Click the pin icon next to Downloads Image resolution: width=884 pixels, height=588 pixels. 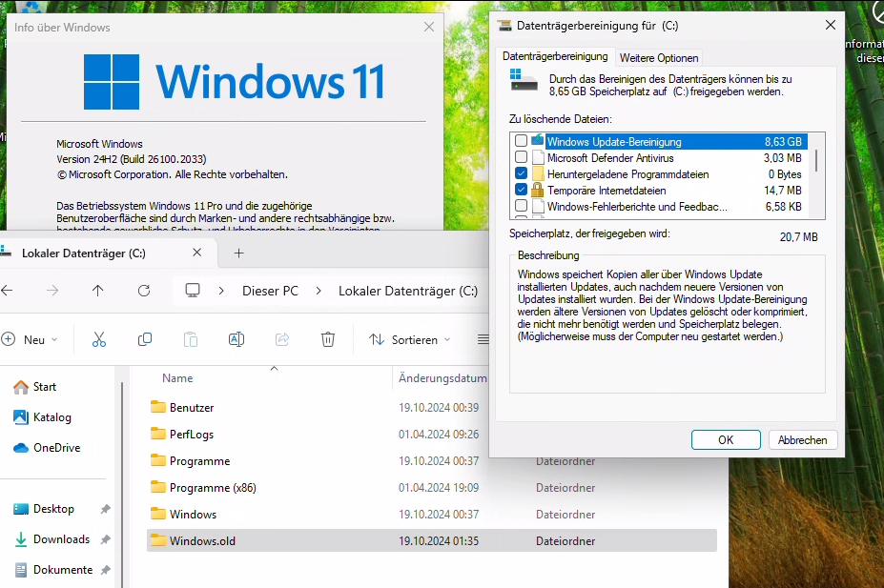pos(106,539)
